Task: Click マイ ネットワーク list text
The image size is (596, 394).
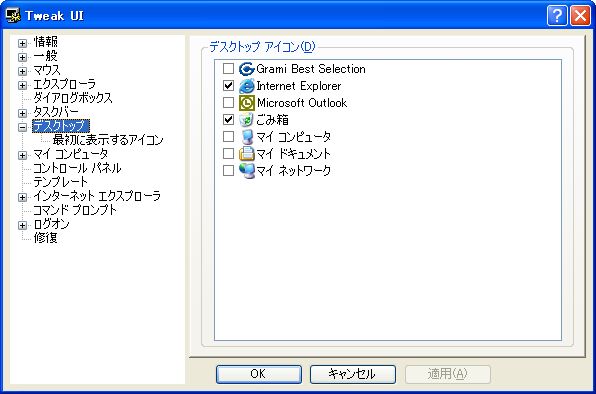Action: pyautogui.click(x=293, y=171)
